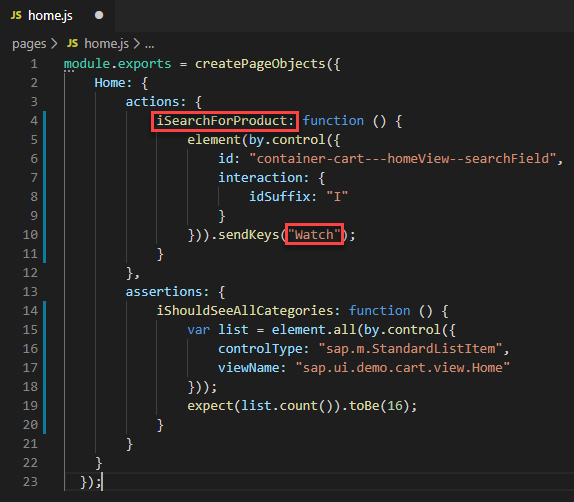Click the sap.ui.demo.cart.view.Home string
Image resolution: width=574 pixels, height=502 pixels.
coord(403,368)
